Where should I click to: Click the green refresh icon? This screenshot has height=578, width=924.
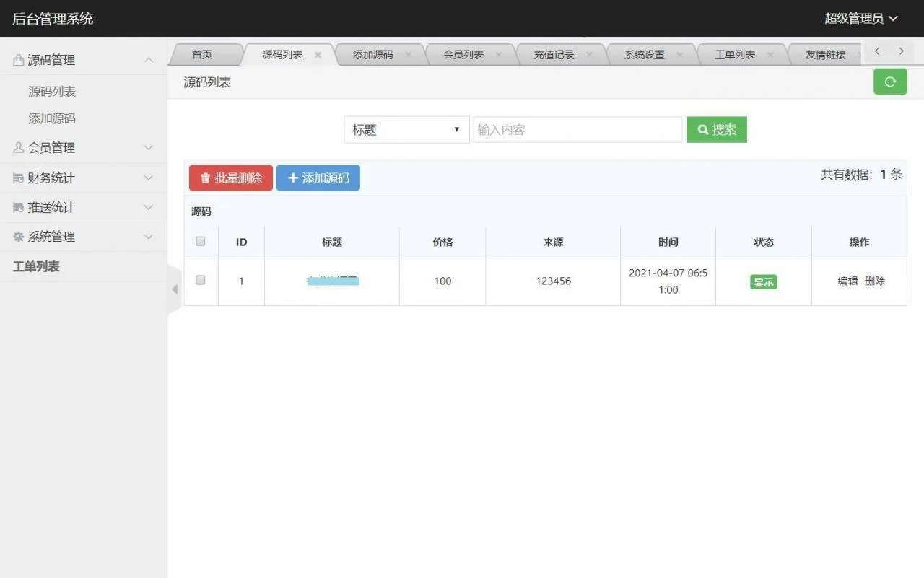point(889,82)
